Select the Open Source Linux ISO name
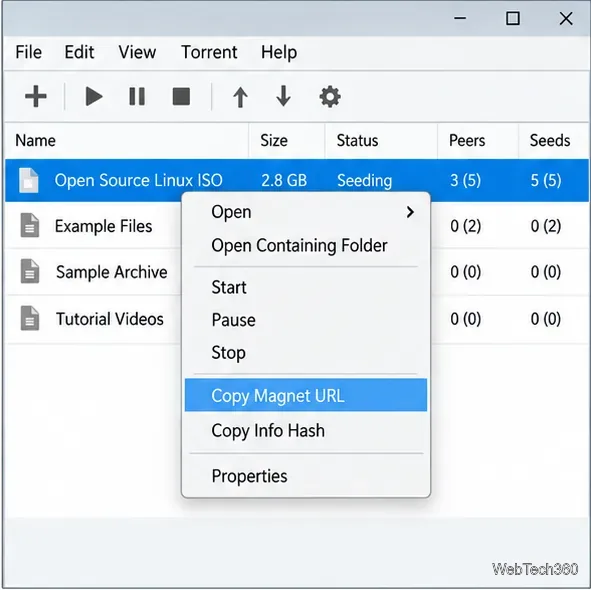 (x=139, y=180)
